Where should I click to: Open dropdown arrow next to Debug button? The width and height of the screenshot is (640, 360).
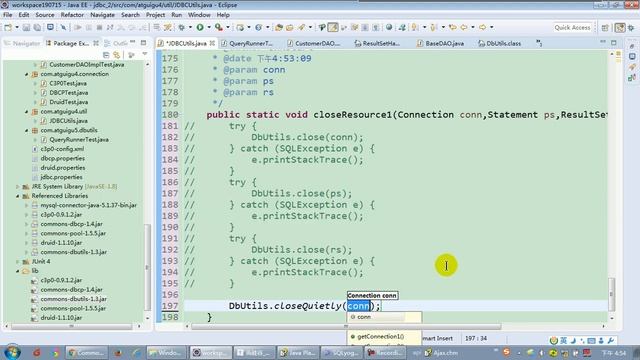click(x=190, y=27)
